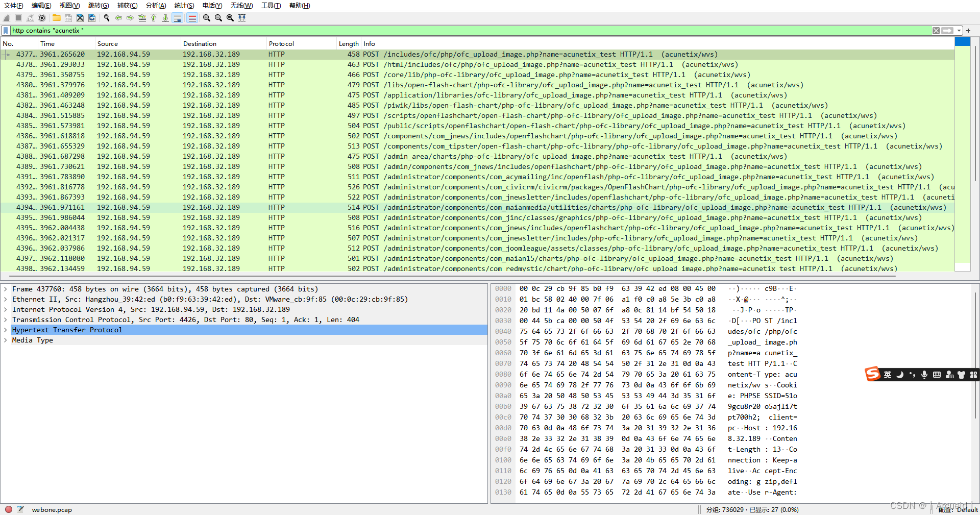Screen dimensions: 980x515
Task: Click the webone.pcap status bar filename
Action: 52,510
